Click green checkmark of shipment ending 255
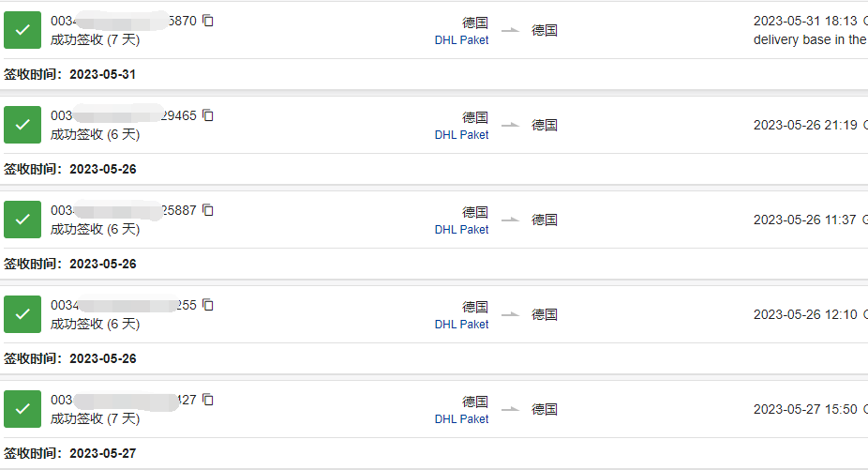This screenshot has width=868, height=470. coord(22,314)
